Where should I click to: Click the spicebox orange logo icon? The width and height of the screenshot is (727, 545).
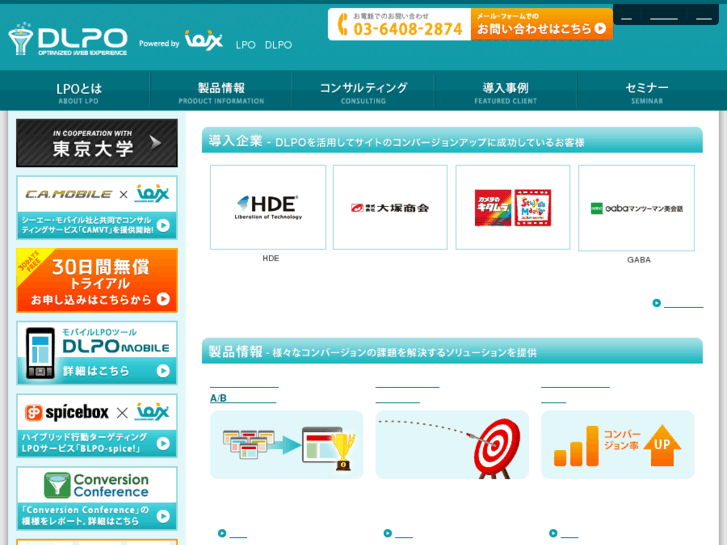pyautogui.click(x=33, y=412)
